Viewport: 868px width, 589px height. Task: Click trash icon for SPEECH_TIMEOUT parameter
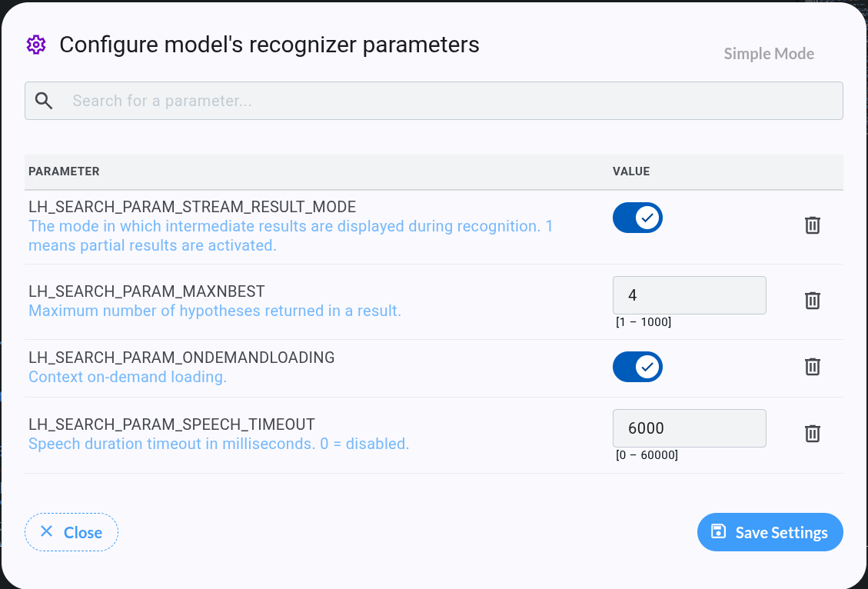pos(812,433)
